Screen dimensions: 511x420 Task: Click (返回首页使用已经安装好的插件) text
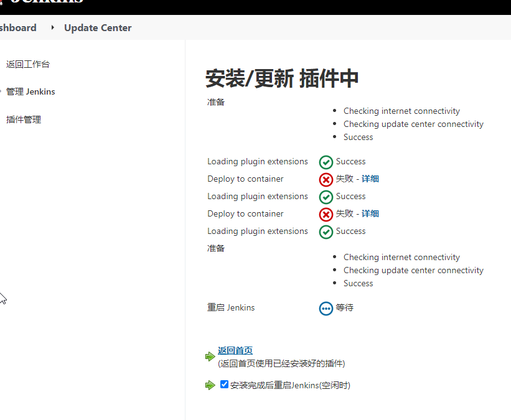281,363
